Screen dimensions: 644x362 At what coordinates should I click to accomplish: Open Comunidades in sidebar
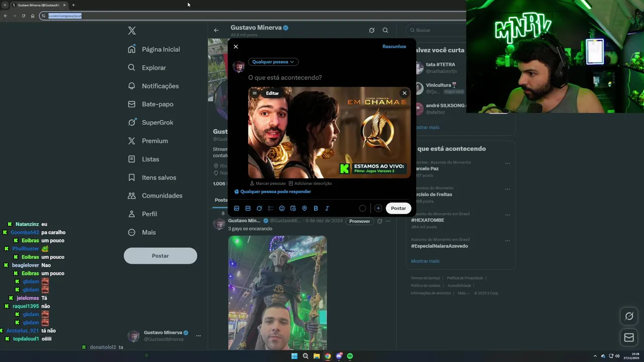155,196
